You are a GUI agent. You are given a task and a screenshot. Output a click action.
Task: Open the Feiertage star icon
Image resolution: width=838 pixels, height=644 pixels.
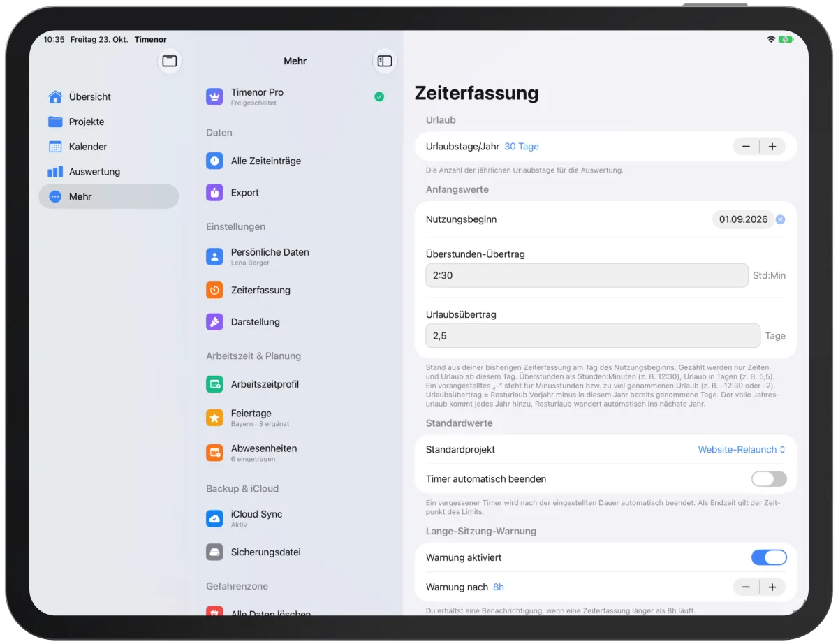pyautogui.click(x=214, y=418)
